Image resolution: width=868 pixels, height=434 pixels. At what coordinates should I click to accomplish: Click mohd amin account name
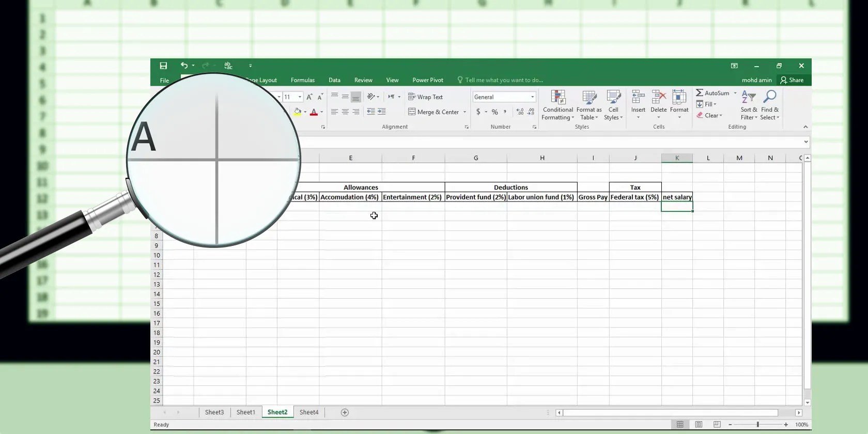(x=757, y=80)
